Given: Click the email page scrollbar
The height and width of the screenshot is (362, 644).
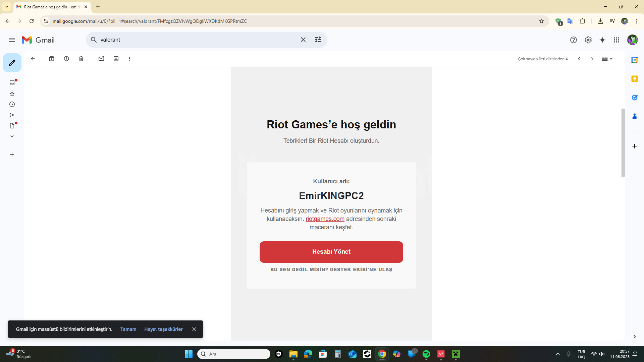Looking at the screenshot, I should point(623,143).
